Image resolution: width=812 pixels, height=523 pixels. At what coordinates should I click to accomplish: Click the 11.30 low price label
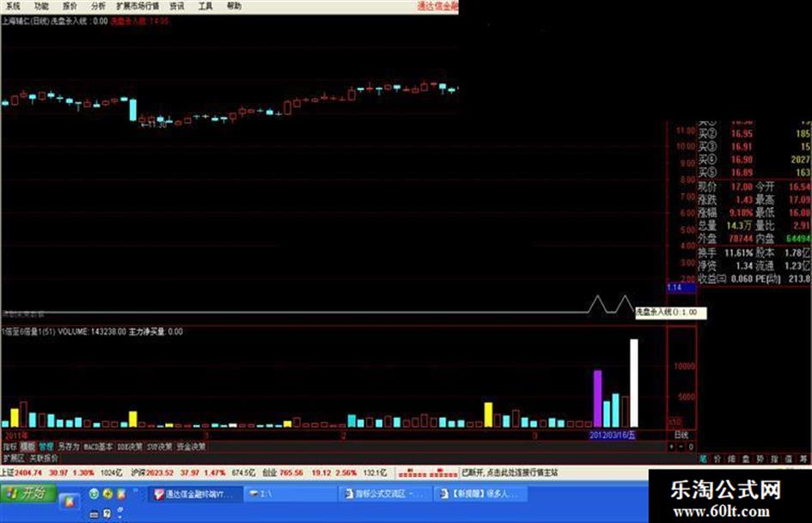(154, 125)
